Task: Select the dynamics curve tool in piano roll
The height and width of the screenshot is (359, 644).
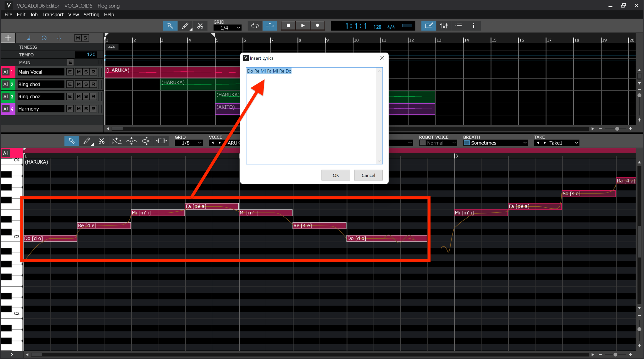Action: coord(146,141)
